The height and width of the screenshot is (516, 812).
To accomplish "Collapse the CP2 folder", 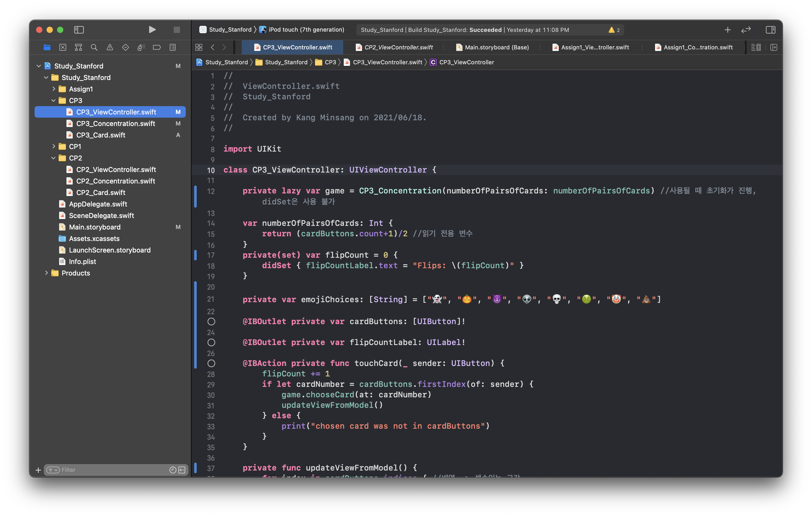I will point(54,158).
